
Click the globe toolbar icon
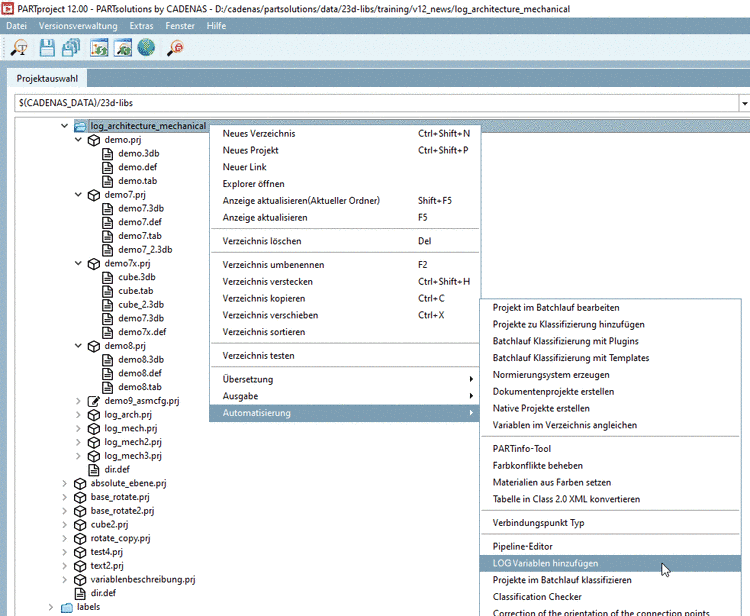[146, 48]
